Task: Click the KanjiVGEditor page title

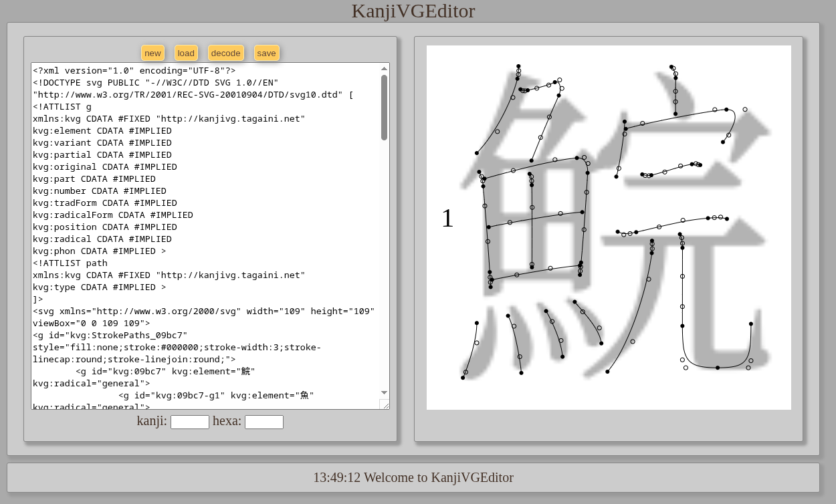Action: [x=413, y=11]
